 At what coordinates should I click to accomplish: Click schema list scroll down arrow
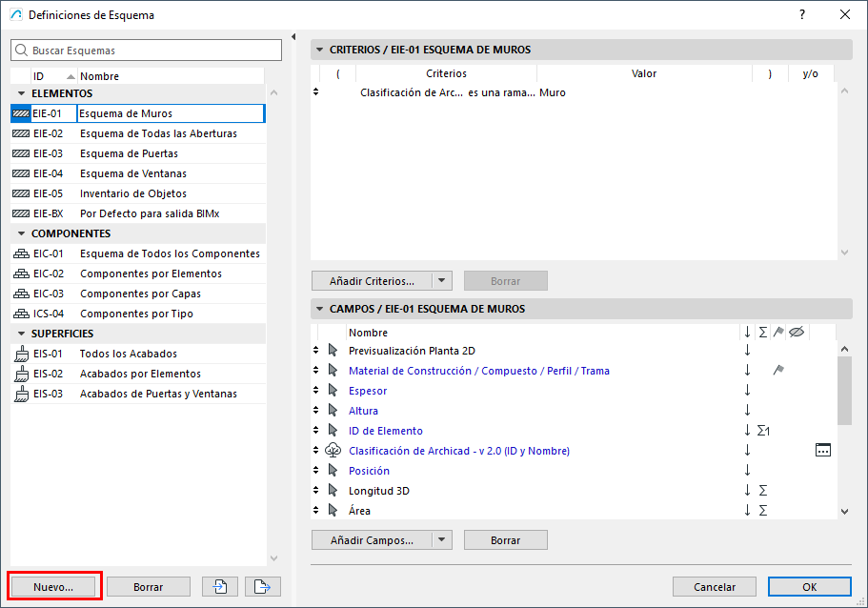(273, 558)
